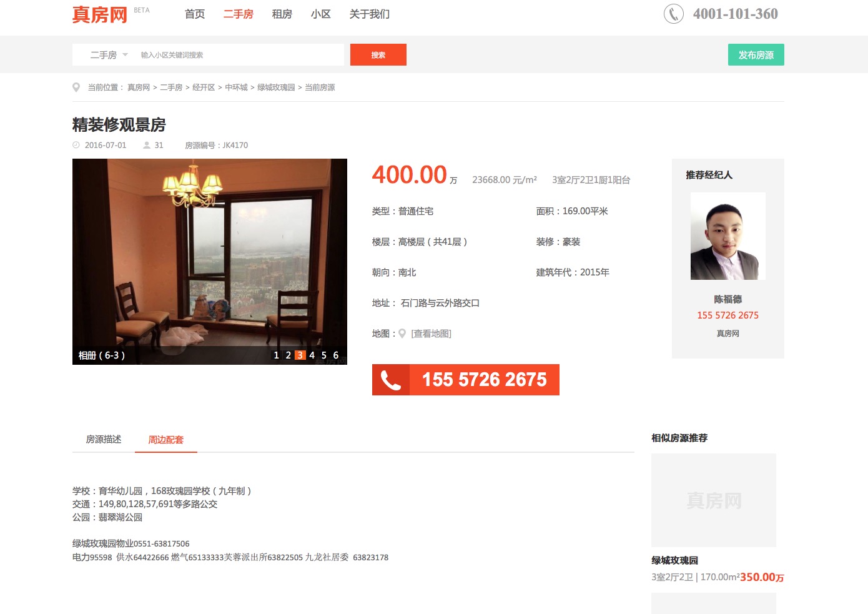The width and height of the screenshot is (868, 614).
Task: Click address 石门路与云外路交口
Action: pos(440,303)
